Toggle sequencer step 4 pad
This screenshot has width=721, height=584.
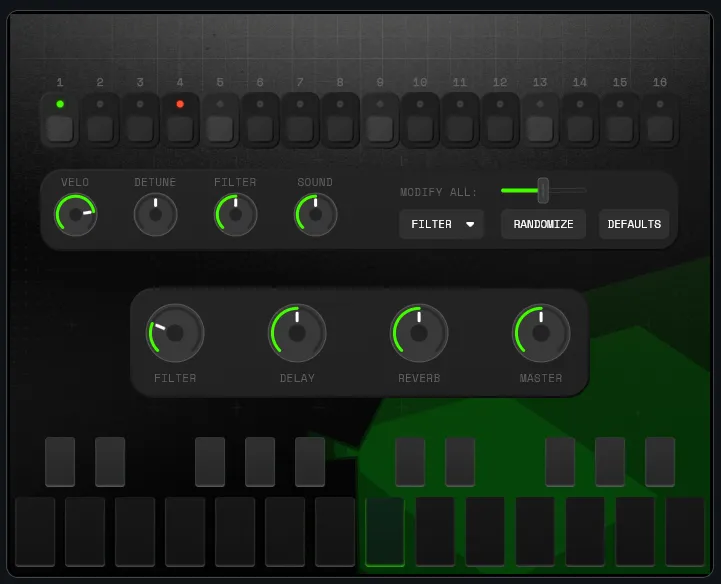tap(180, 128)
